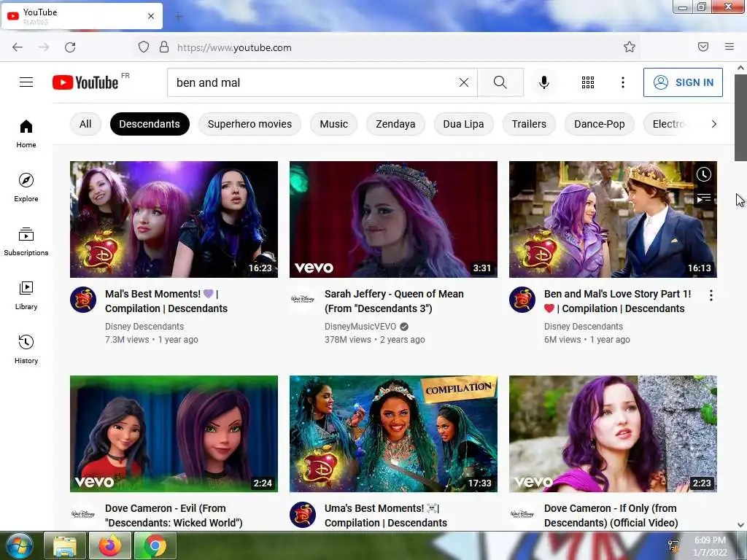
Task: Open the three-dot menu for Ben and Mal's Love Story
Action: click(x=711, y=295)
